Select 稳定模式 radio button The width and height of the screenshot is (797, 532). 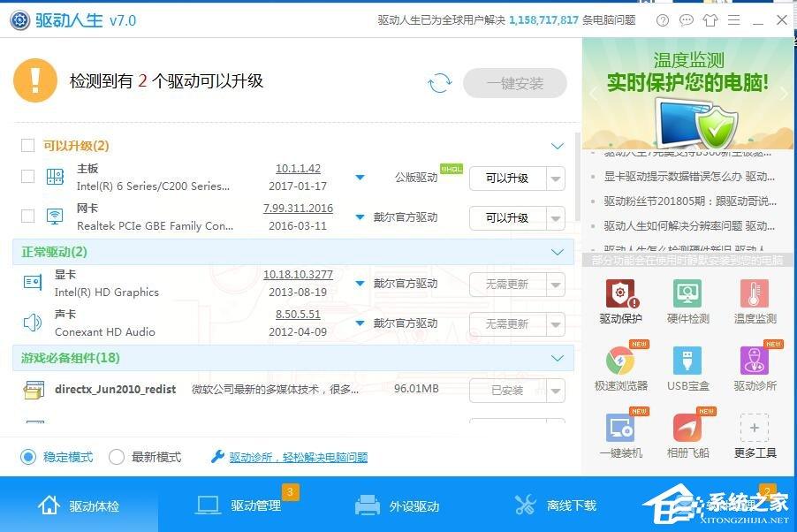pyautogui.click(x=28, y=457)
